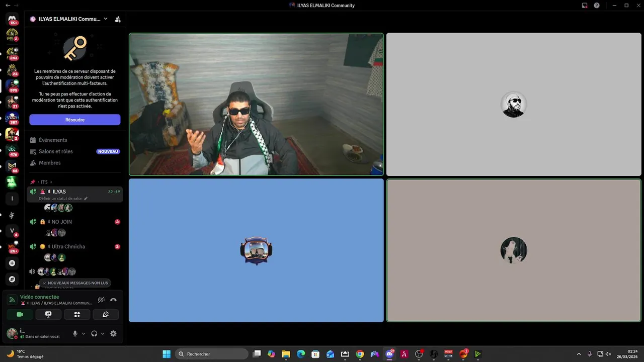Open the Windows Start menu
The width and height of the screenshot is (644, 362).
[167, 354]
